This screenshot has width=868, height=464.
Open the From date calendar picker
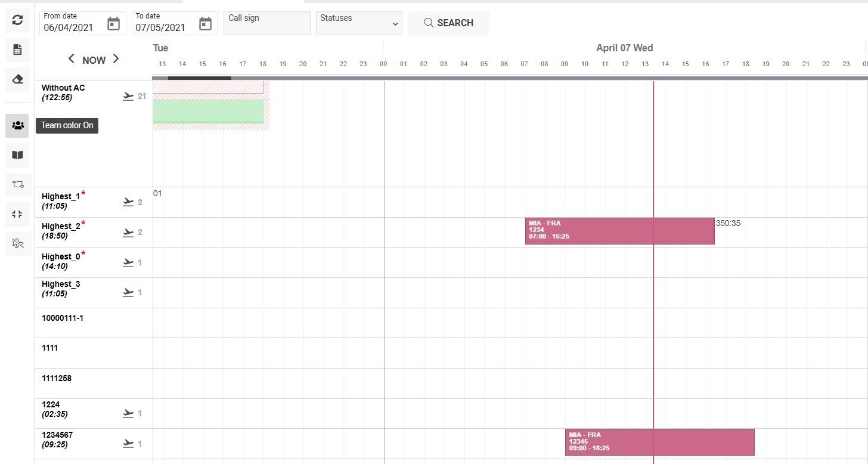click(114, 24)
